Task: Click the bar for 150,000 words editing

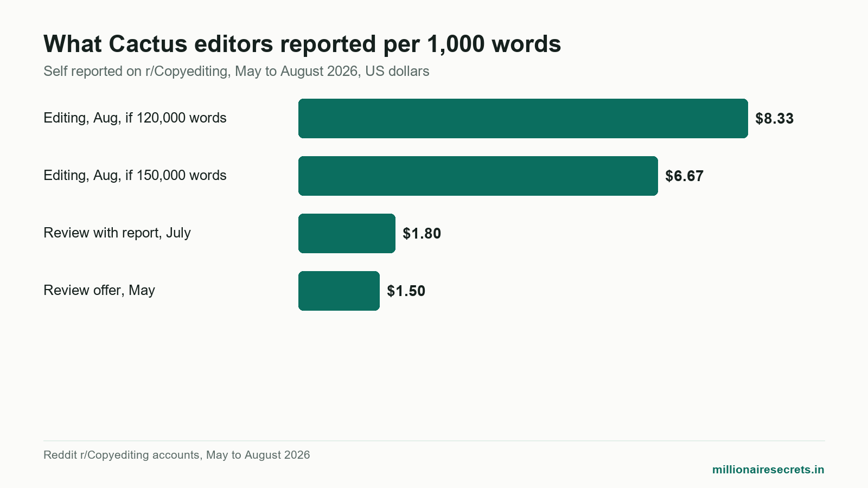Action: [x=478, y=176]
